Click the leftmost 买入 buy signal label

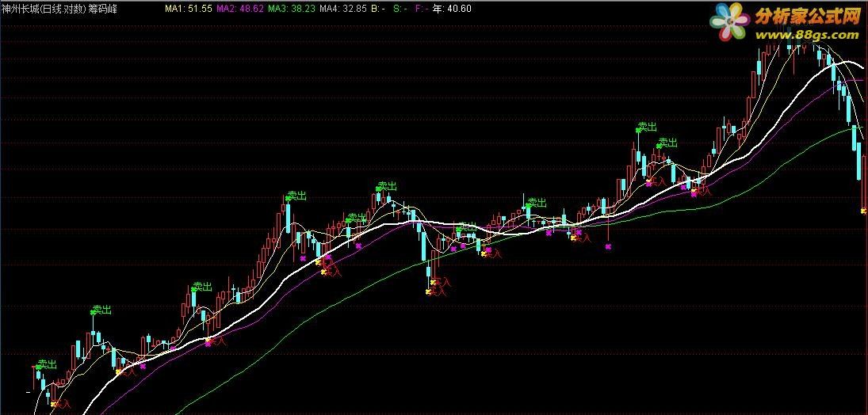click(63, 404)
